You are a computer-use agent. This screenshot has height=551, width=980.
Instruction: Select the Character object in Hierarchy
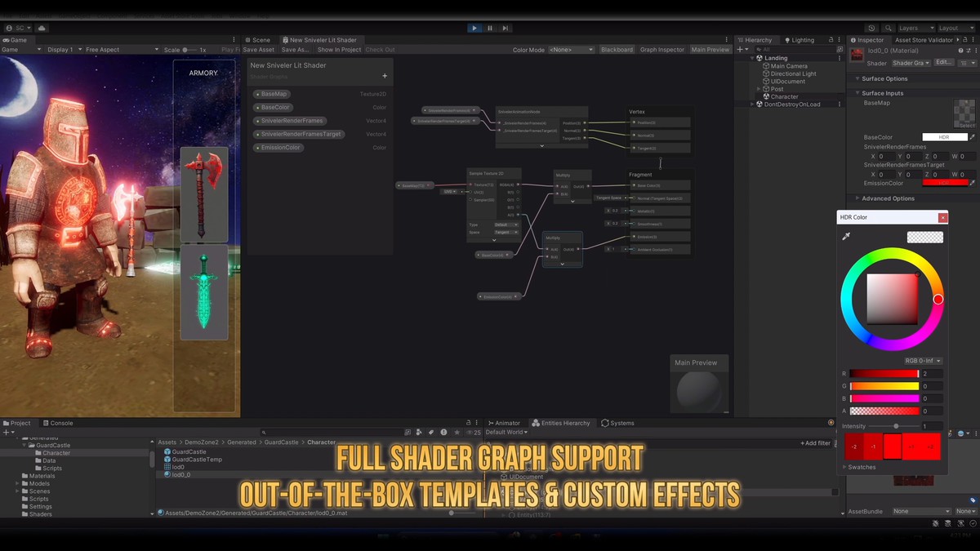(x=784, y=96)
